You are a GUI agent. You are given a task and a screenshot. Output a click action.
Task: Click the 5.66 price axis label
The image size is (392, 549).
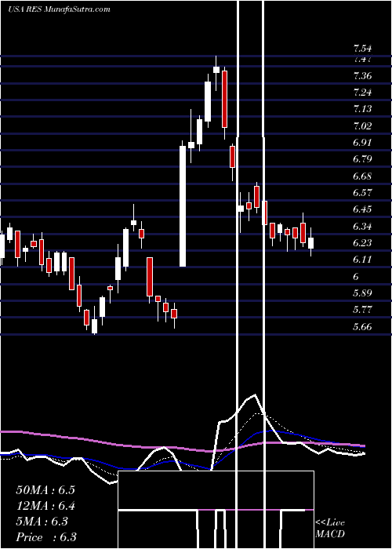(x=362, y=327)
